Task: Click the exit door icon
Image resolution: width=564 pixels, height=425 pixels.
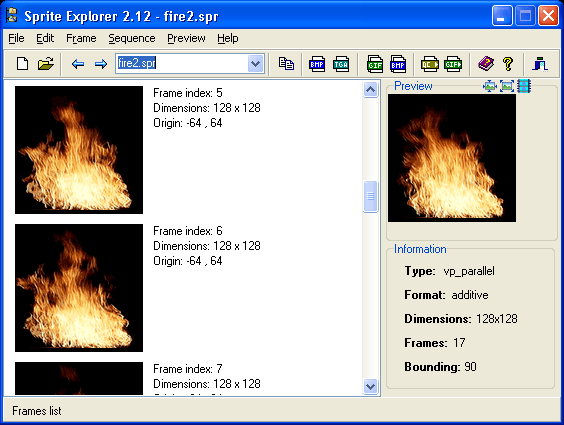Action: (540, 64)
